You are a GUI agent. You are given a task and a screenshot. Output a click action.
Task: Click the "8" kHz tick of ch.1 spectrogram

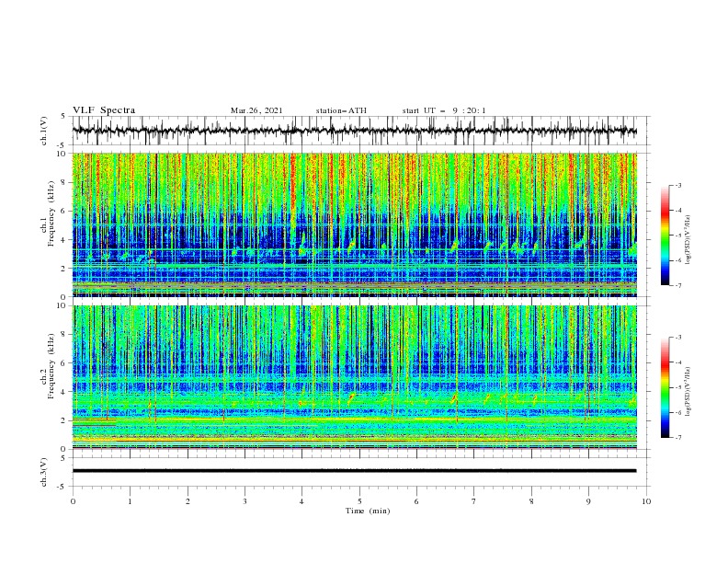point(65,182)
